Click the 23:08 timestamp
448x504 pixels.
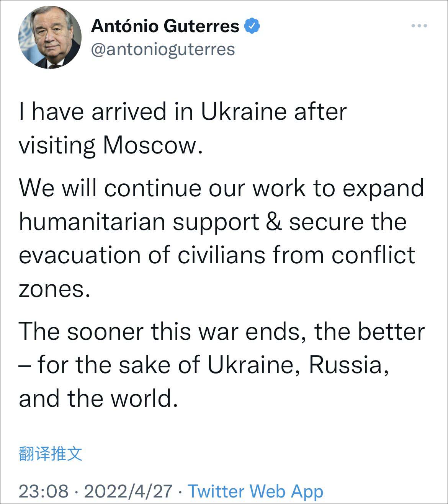(x=44, y=491)
